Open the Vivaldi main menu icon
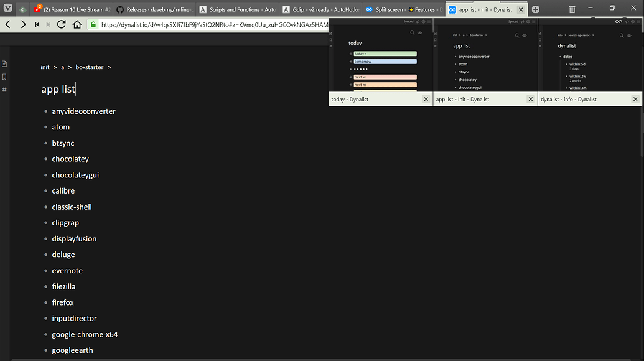644x361 pixels. click(8, 8)
